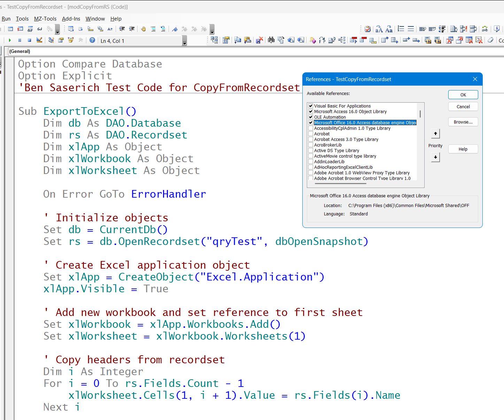This screenshot has height=420, width=504.
Task: Uncheck Visual Basic For Applications reference
Action: pyautogui.click(x=311, y=106)
